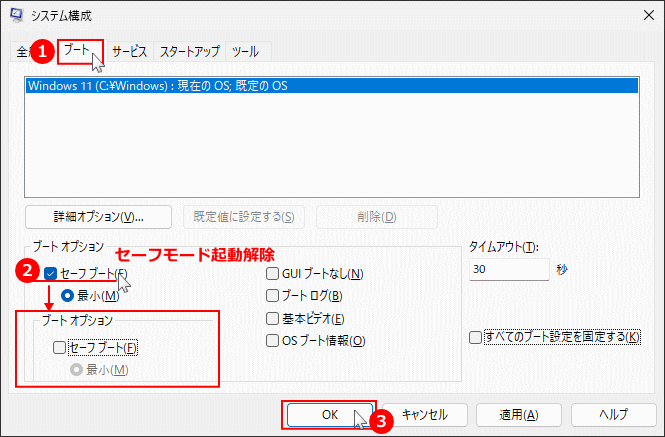Click the 適用(A) button

[519, 415]
